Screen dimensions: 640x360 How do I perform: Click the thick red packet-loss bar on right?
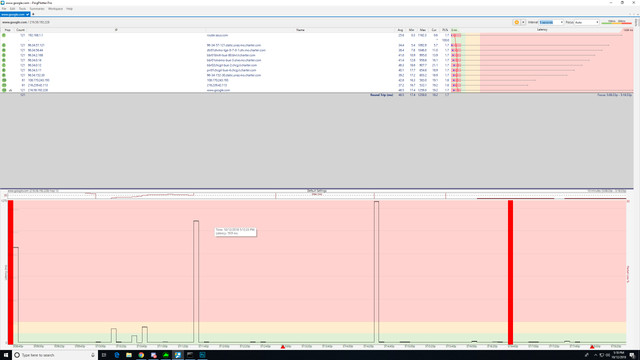pyautogui.click(x=510, y=272)
